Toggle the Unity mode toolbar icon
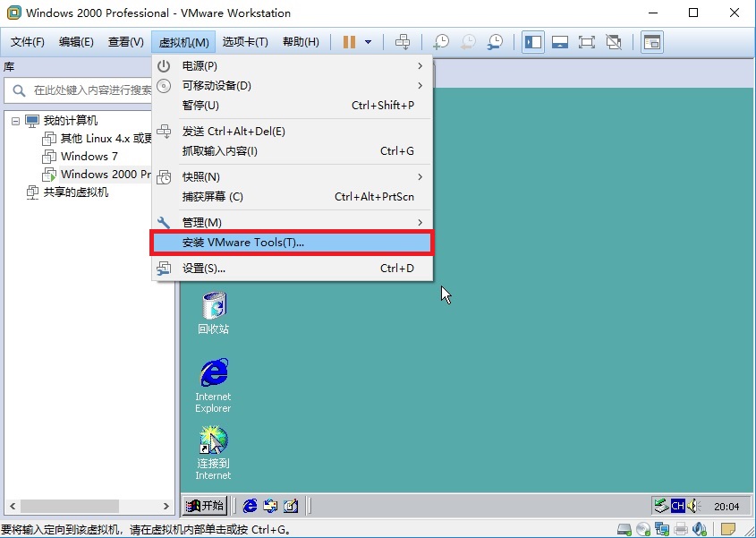The image size is (756, 538). [x=613, y=42]
